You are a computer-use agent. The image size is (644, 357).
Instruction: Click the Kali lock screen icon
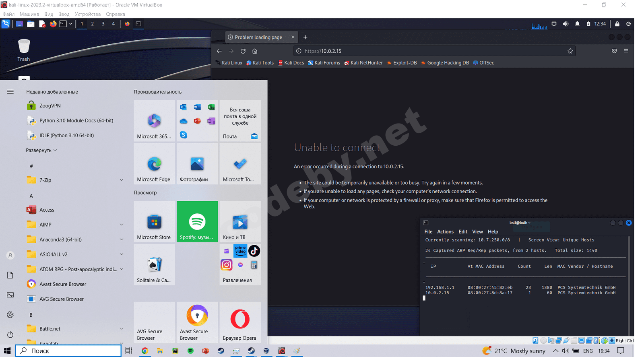[617, 24]
